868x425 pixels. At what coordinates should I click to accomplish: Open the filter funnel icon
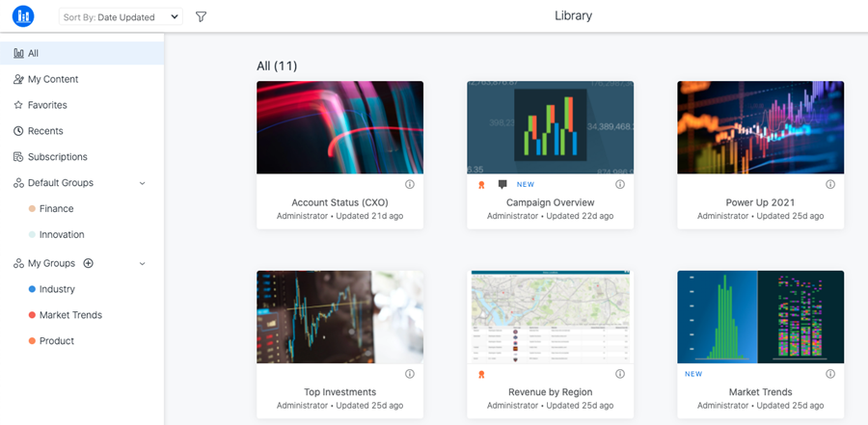click(201, 17)
